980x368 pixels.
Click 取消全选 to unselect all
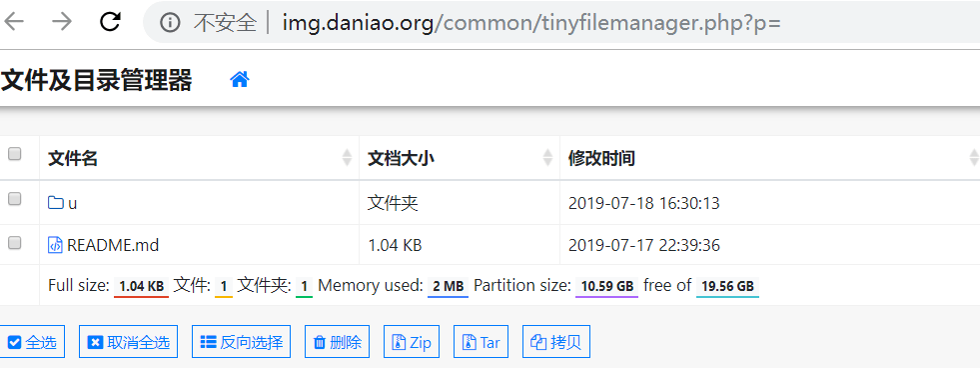(x=128, y=342)
